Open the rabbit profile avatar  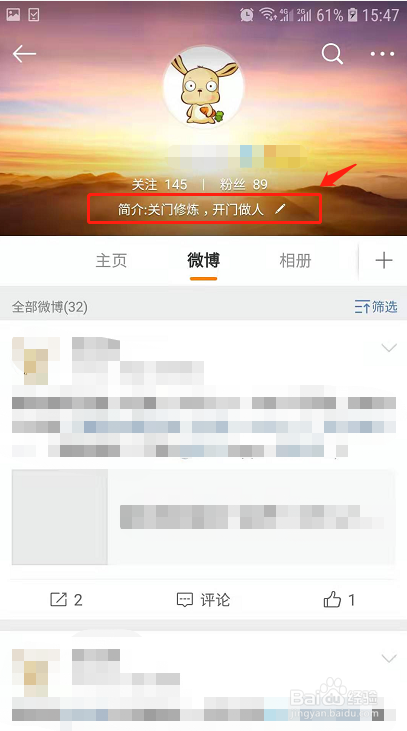[x=203, y=86]
